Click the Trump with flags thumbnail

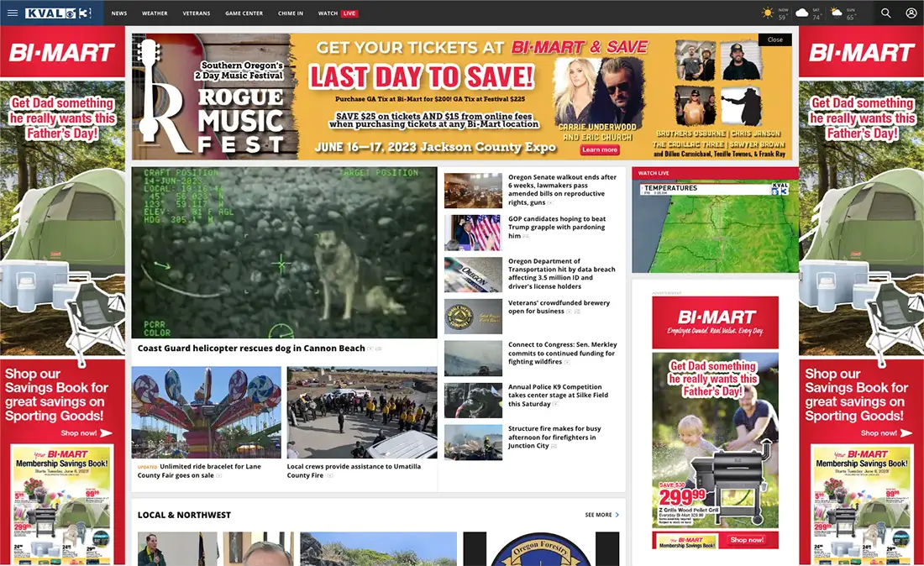point(473,233)
